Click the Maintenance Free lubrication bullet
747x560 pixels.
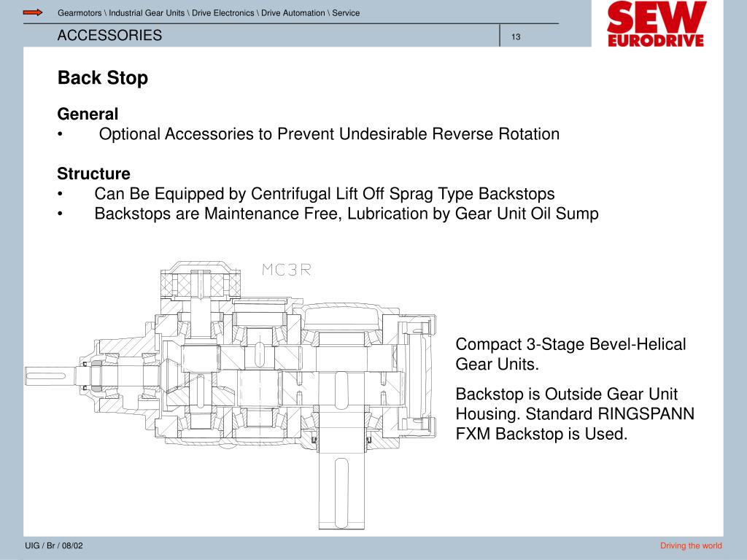(x=347, y=214)
